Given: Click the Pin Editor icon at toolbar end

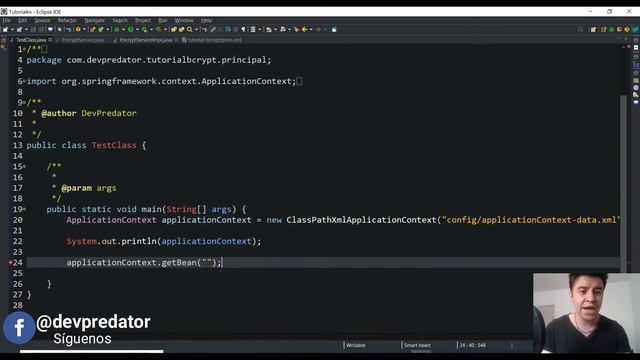Looking at the screenshot, I should click(334, 29).
